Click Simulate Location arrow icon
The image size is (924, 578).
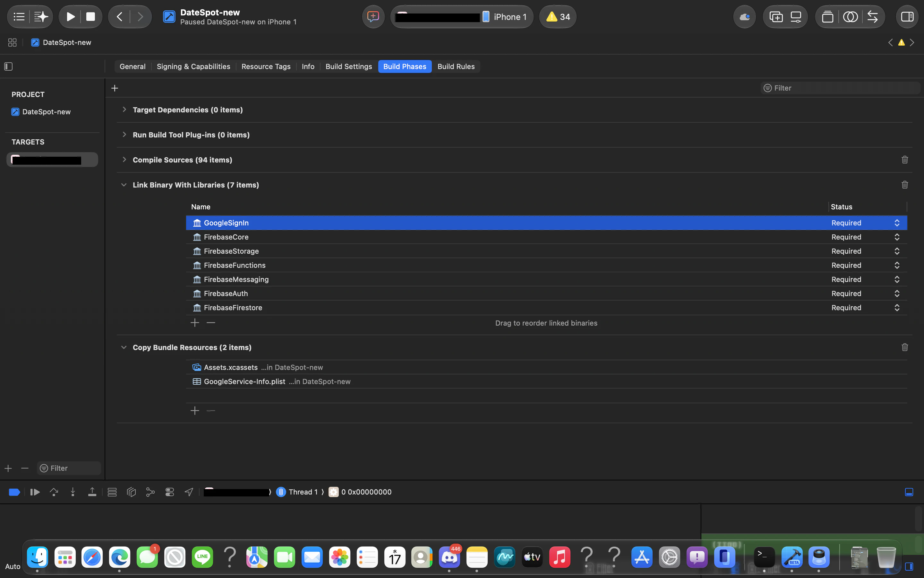189,492
